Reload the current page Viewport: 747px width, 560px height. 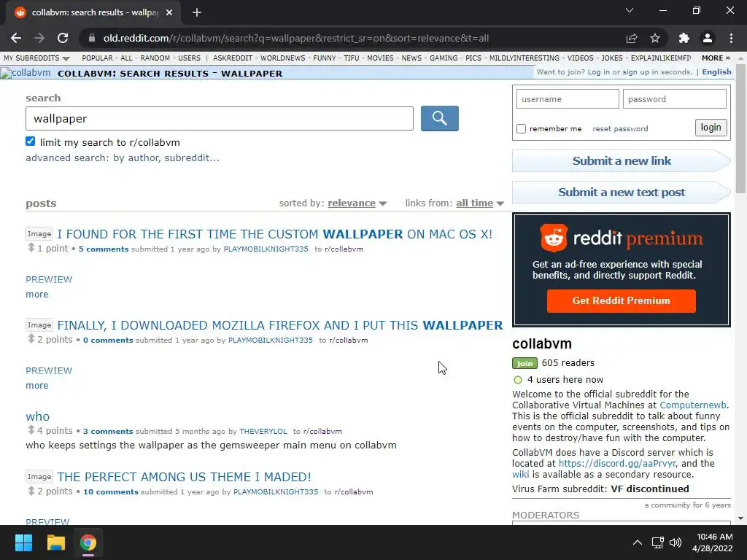click(63, 38)
